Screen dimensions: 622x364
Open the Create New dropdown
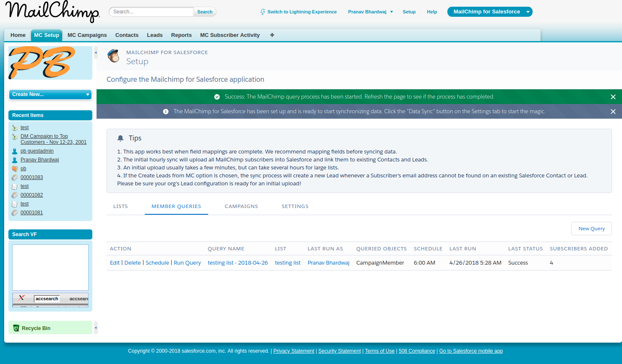tap(50, 95)
